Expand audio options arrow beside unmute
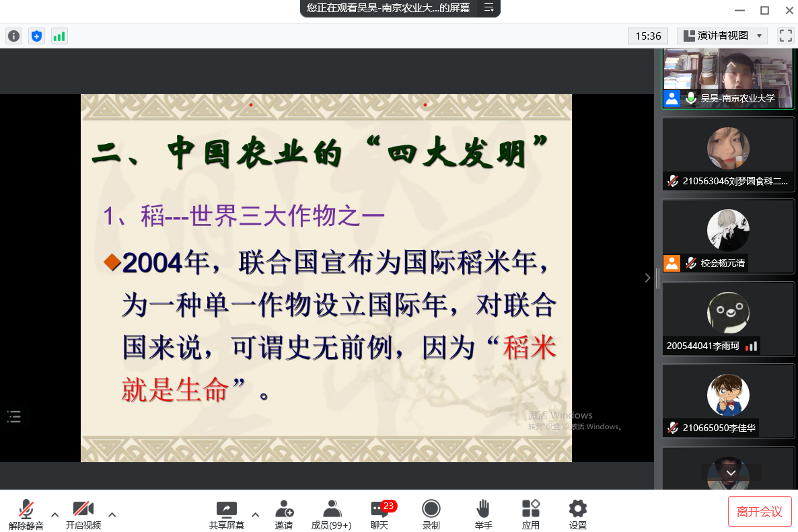 (x=55, y=515)
